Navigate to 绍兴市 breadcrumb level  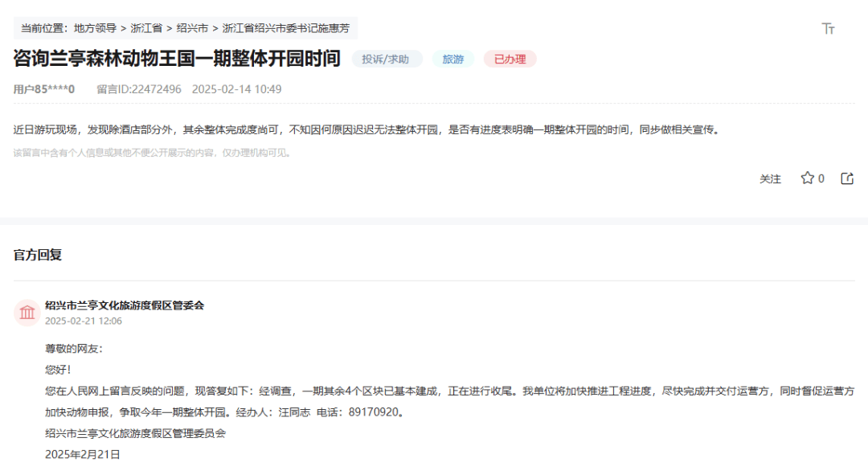point(192,28)
